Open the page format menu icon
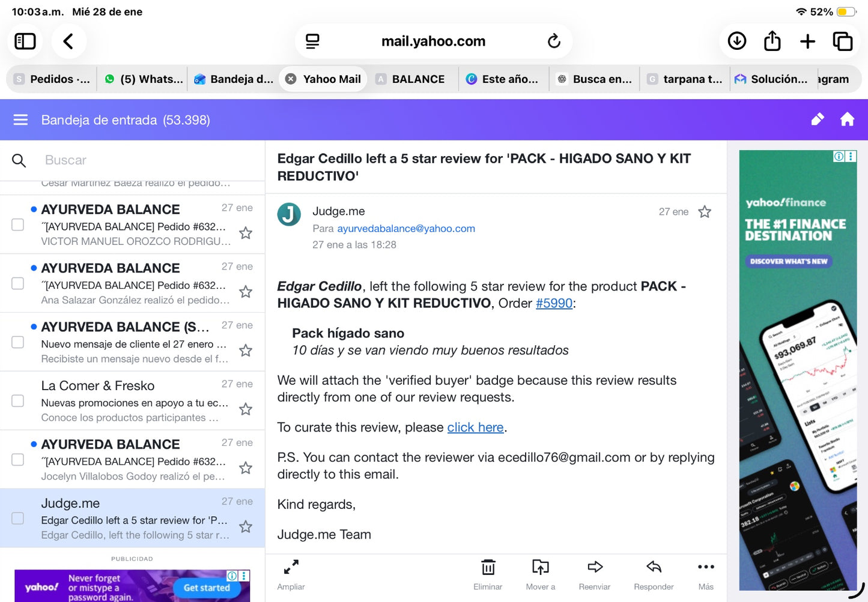868x602 pixels. (x=312, y=41)
